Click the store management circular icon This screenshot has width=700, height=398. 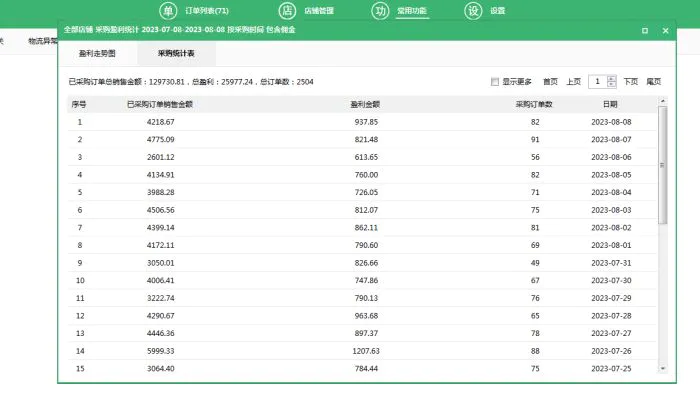[x=288, y=11]
